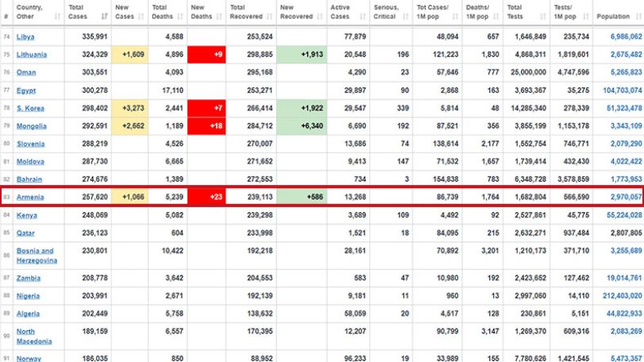Open the Zambia country link
The width and height of the screenshot is (644, 362).
[x=29, y=278]
